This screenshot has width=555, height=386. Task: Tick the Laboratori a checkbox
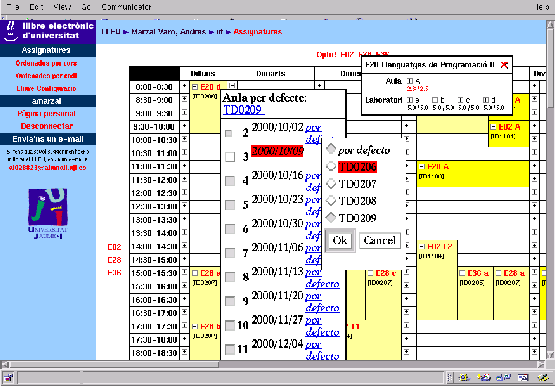coord(410,100)
